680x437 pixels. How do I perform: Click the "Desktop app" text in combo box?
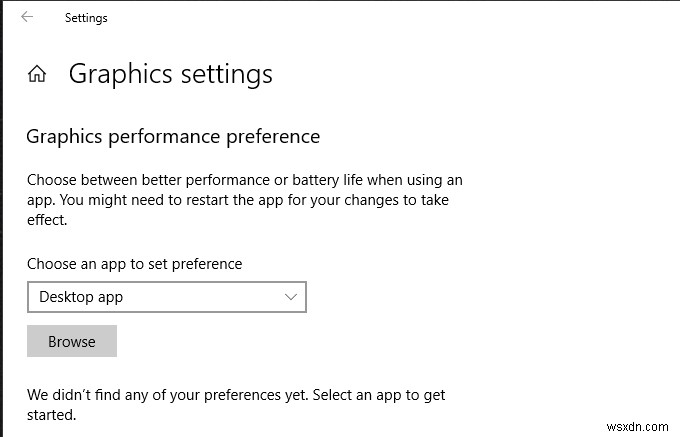[81, 297]
